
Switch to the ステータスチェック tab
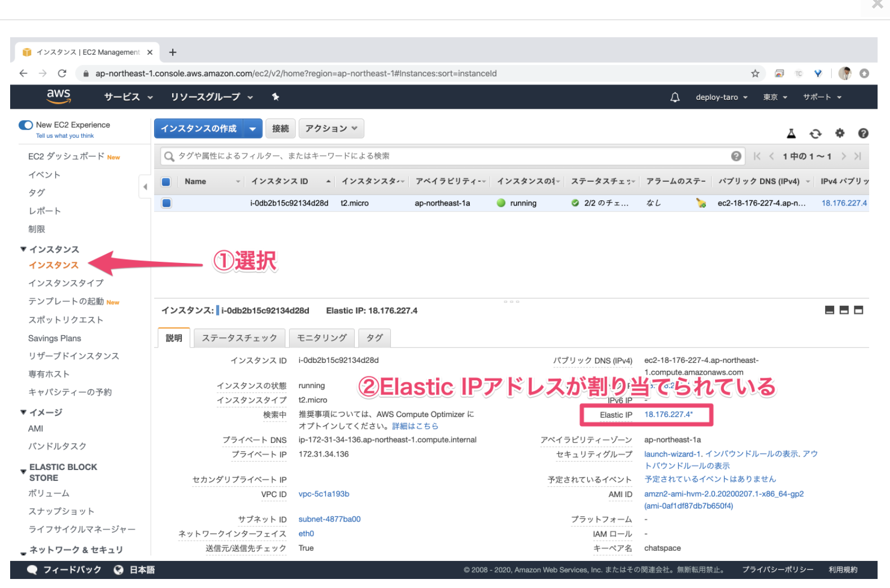point(239,338)
